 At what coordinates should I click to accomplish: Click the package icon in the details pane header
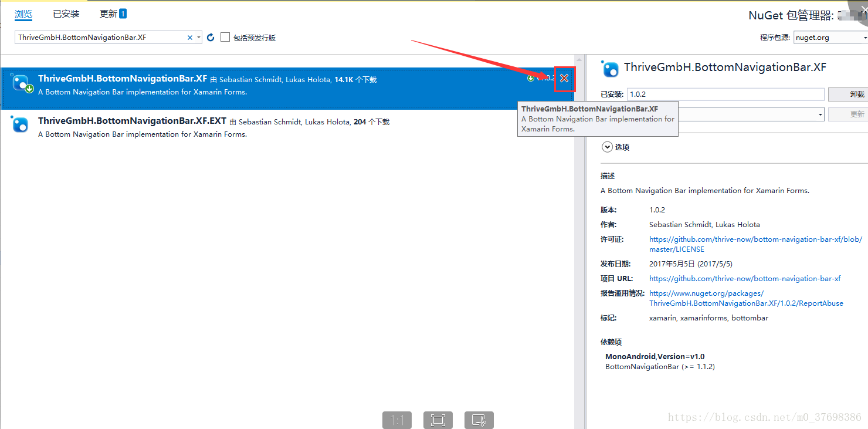[x=611, y=69]
